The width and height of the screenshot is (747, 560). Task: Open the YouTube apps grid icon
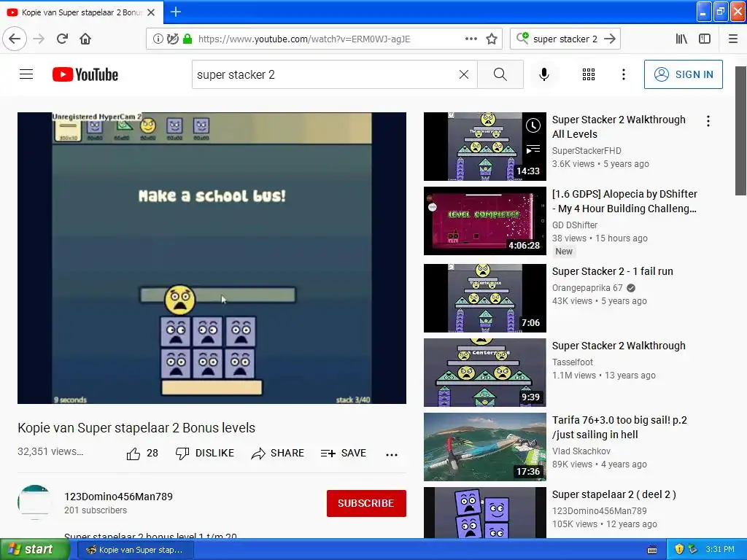point(589,74)
